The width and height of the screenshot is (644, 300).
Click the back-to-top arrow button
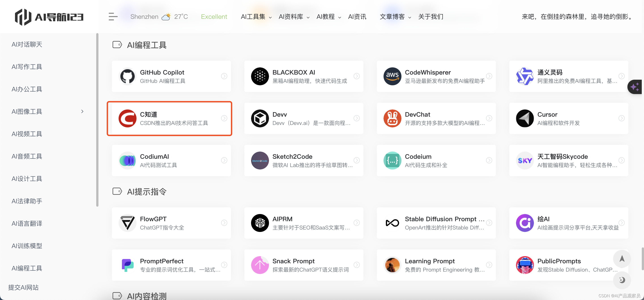tap(622, 259)
